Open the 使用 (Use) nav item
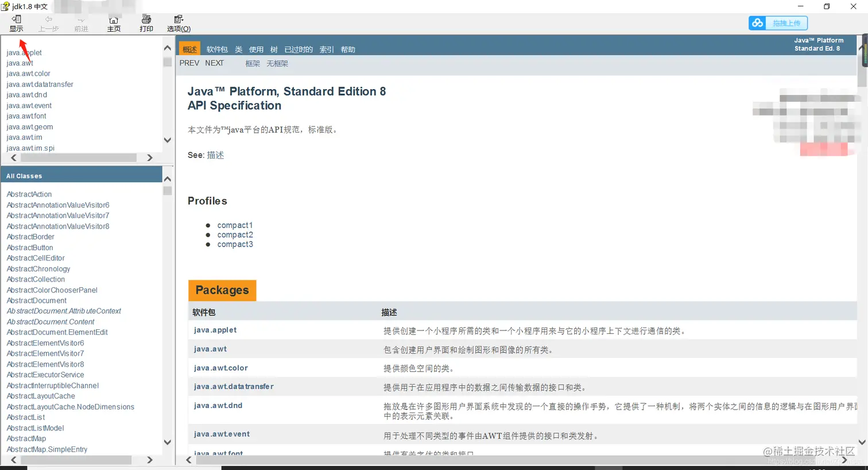Image resolution: width=868 pixels, height=470 pixels. pyautogui.click(x=256, y=49)
